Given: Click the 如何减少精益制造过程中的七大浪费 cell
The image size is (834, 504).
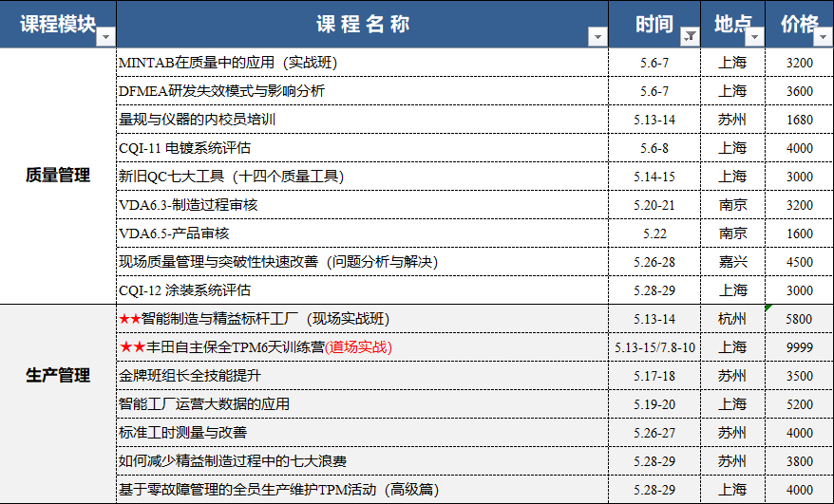Looking at the screenshot, I should coord(362,461).
